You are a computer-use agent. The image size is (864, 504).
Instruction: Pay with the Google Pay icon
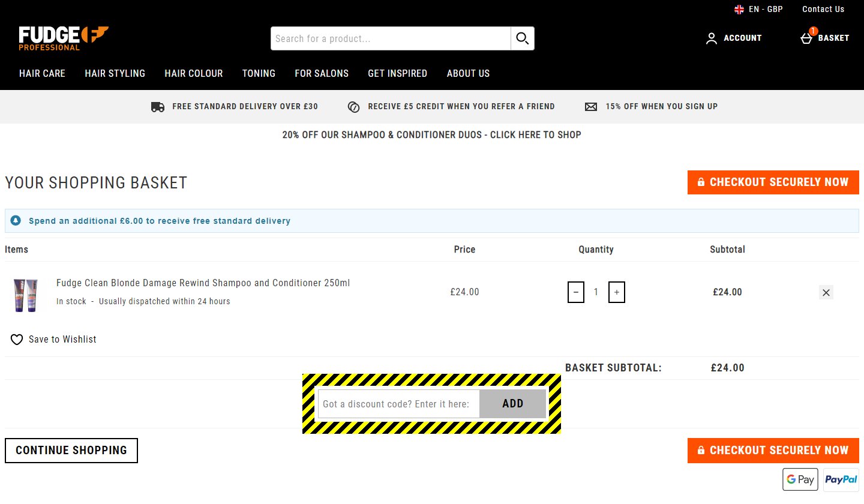pyautogui.click(x=800, y=479)
